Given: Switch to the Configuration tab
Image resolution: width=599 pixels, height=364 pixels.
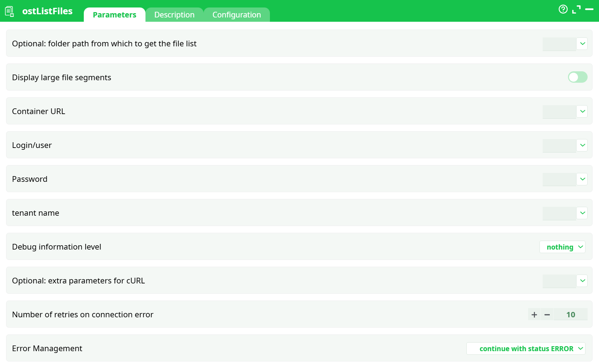Looking at the screenshot, I should click(236, 15).
